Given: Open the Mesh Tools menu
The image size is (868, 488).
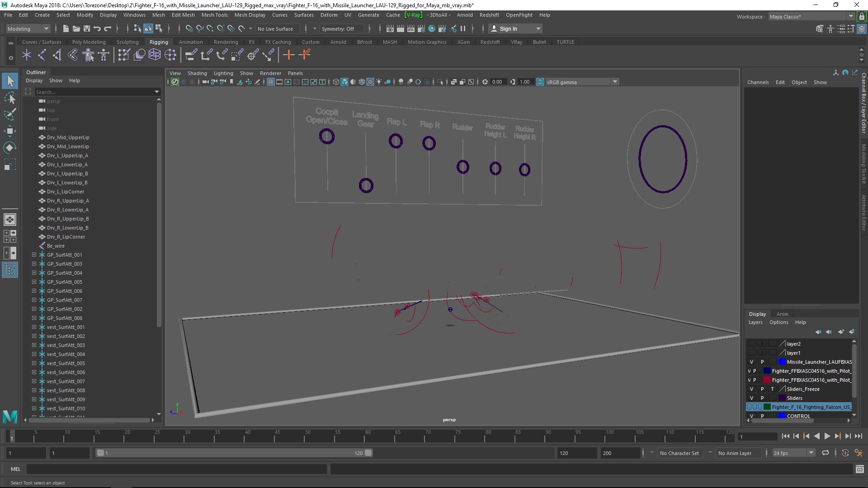Looking at the screenshot, I should [214, 15].
